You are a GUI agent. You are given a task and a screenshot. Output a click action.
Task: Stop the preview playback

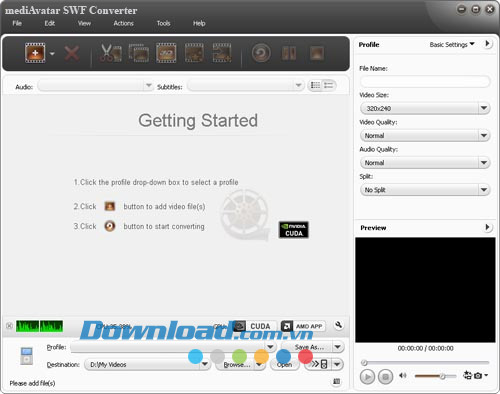[x=386, y=377]
